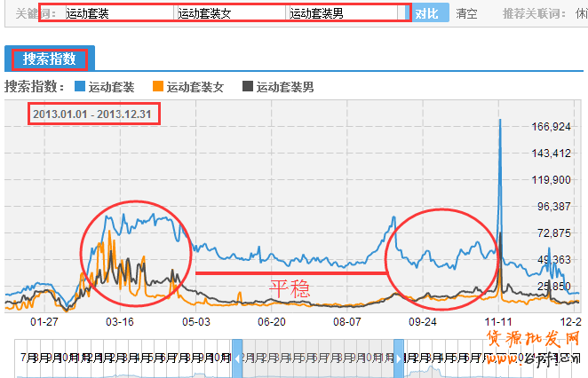Toggle the 运动套装女 series legend label
588x378 pixels.
click(x=195, y=87)
